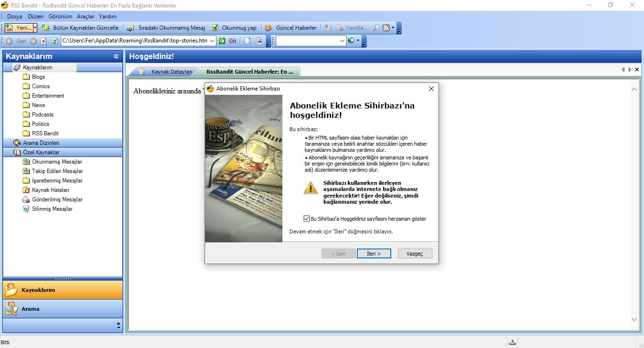The height and width of the screenshot is (348, 644).
Task: Open Takip Edilen Mesajlar
Action: coord(57,171)
